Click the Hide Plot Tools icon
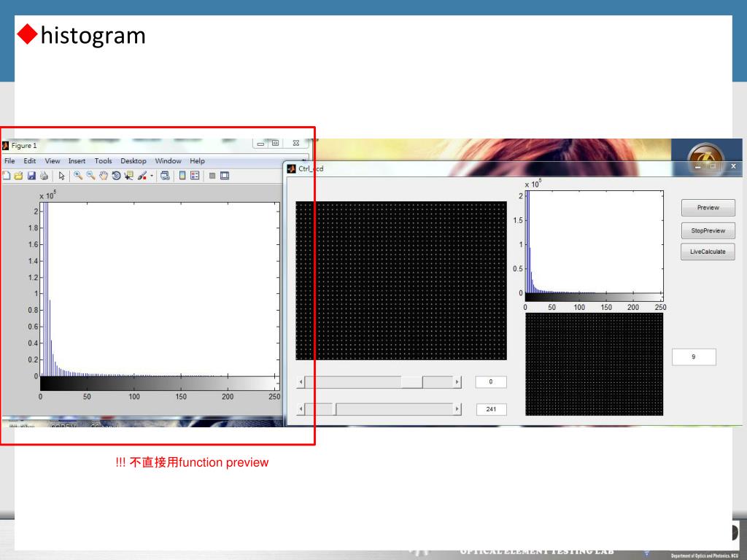 click(212, 176)
